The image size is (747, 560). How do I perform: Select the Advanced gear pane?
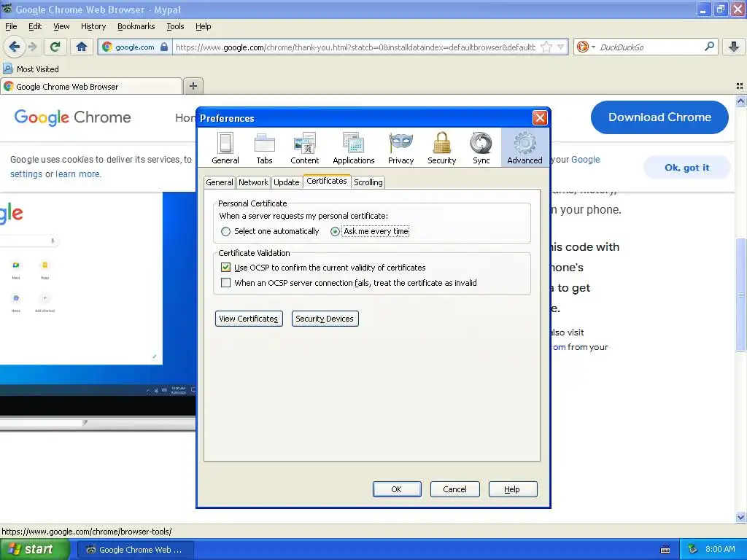(x=525, y=148)
